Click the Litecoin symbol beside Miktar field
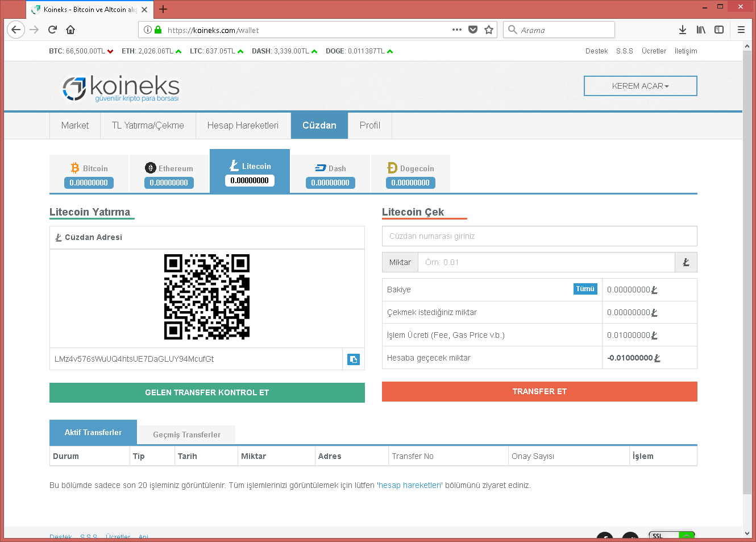 686,262
